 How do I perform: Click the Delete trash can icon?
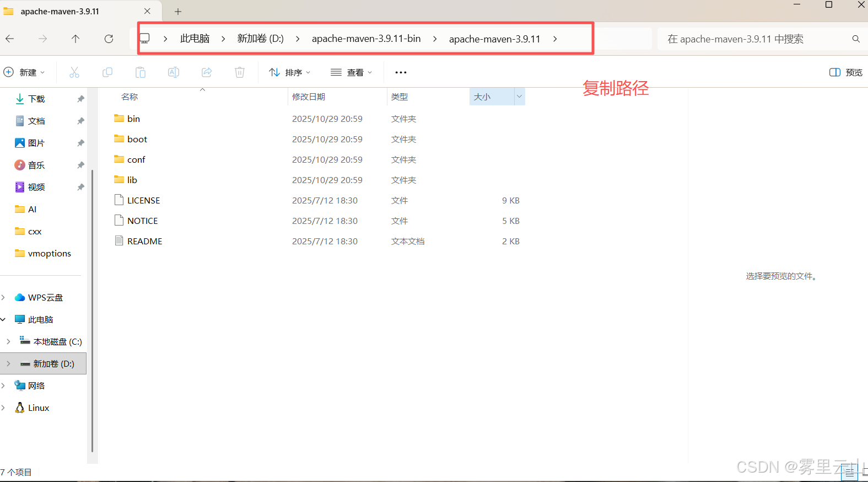(240, 72)
